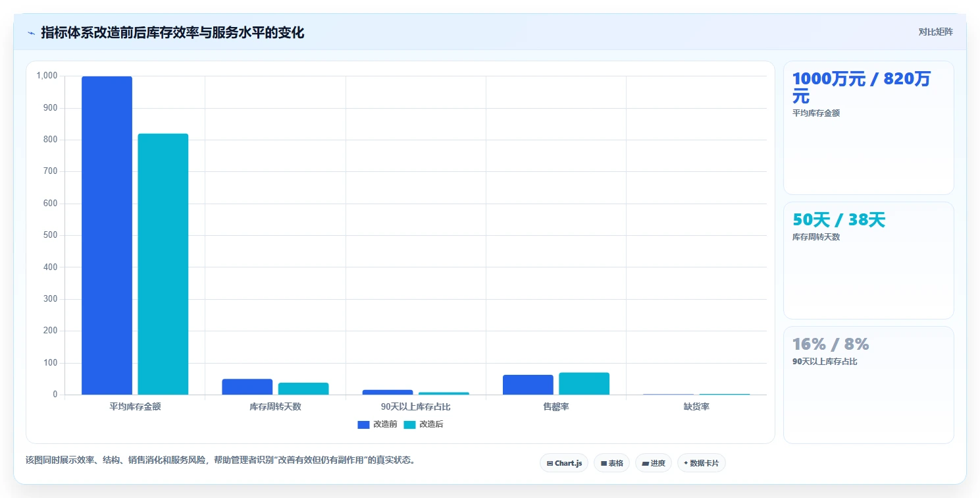Click the 库存周转天数 x-axis label
980x498 pixels.
275,406
